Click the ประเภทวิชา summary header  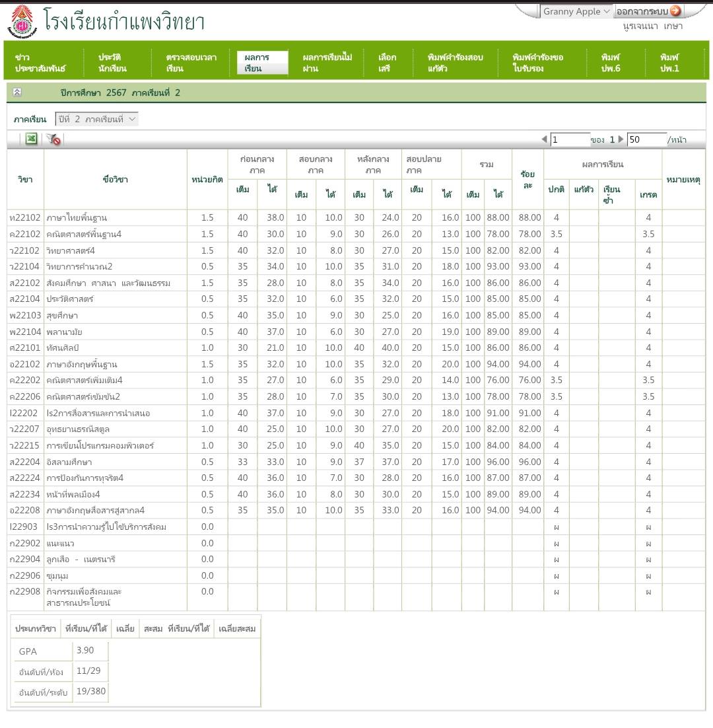point(35,629)
